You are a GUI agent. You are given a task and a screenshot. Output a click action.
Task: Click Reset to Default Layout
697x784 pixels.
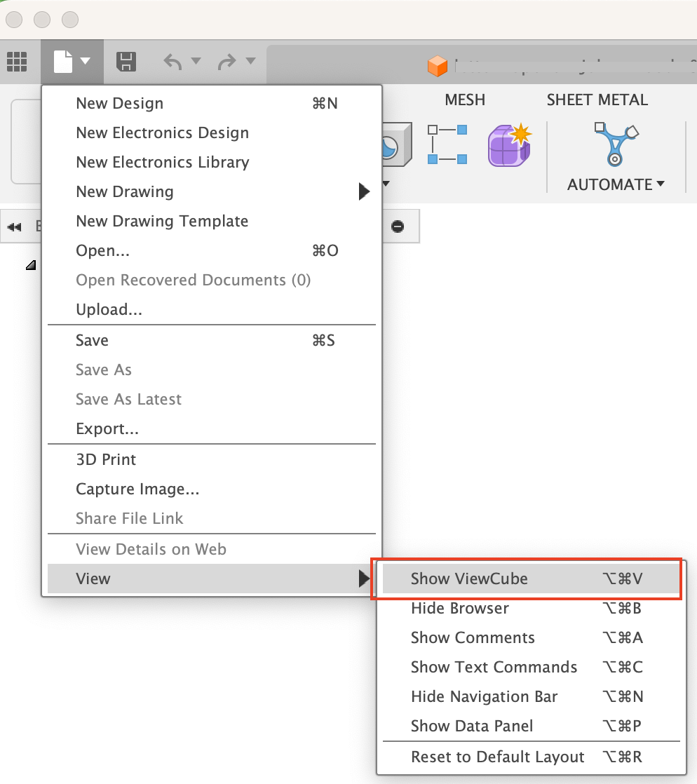click(x=498, y=757)
